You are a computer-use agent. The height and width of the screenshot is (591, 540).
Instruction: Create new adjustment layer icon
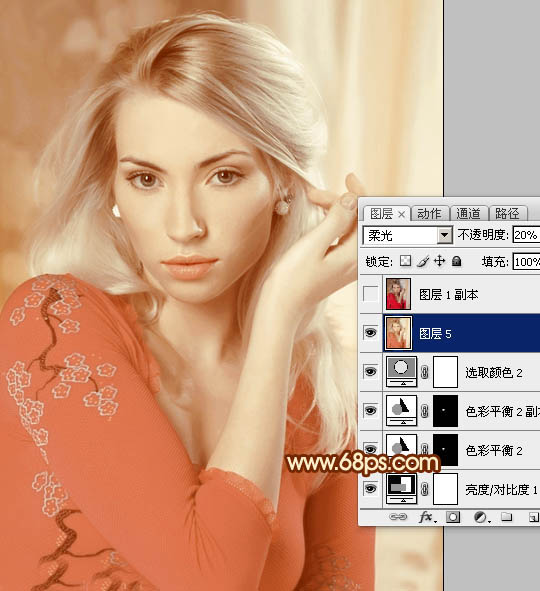480,517
